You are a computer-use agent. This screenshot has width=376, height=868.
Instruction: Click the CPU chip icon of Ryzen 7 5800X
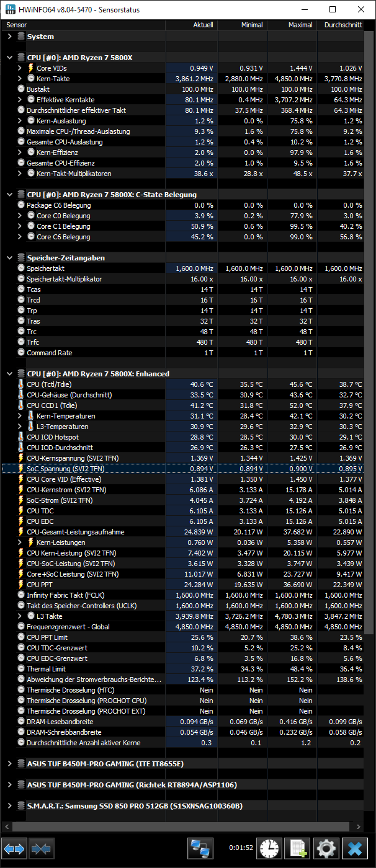pyautogui.click(x=21, y=58)
